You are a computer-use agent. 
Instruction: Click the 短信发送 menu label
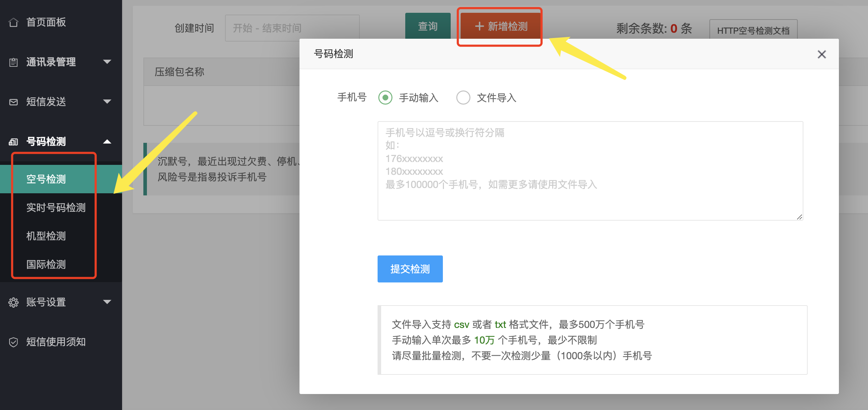(x=46, y=102)
